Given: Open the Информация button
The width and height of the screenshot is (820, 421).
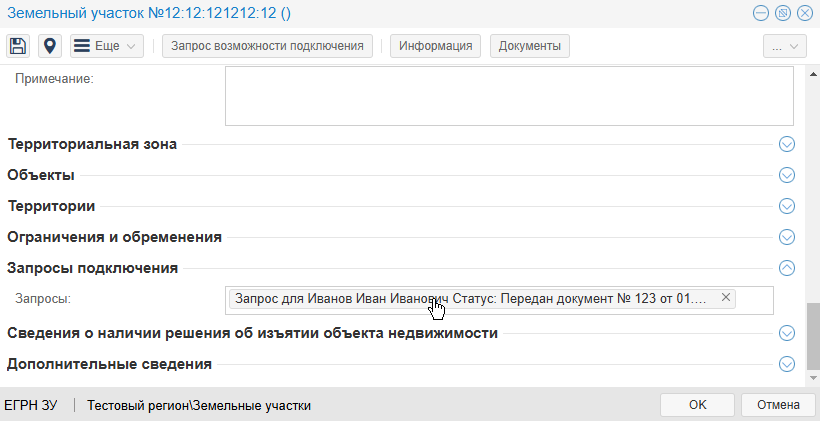Looking at the screenshot, I should [x=436, y=46].
